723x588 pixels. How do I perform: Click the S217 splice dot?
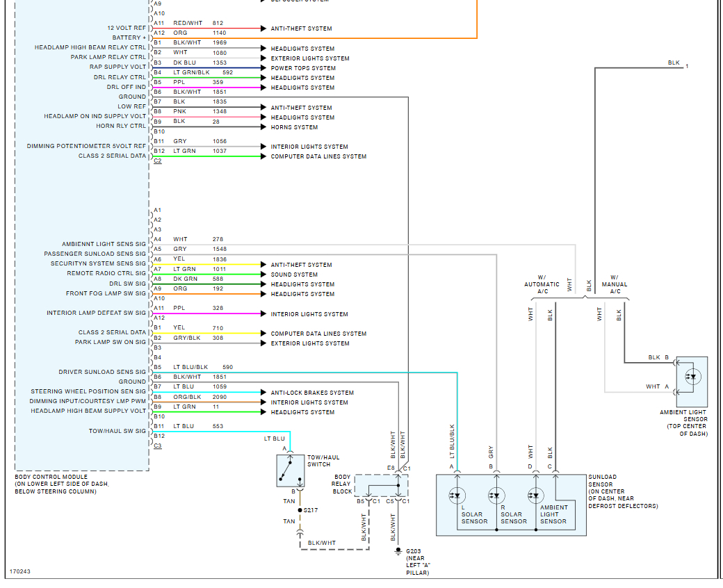coord(300,510)
